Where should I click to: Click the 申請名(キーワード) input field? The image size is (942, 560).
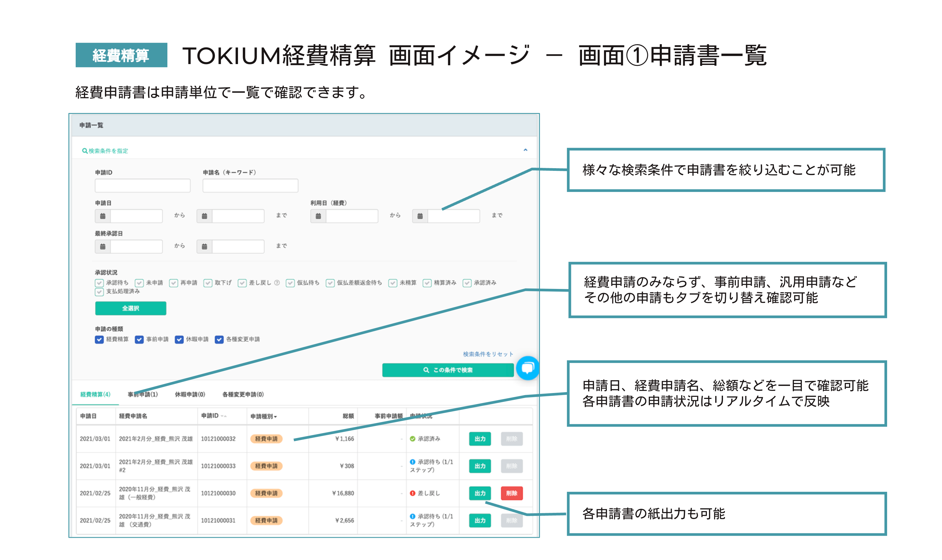[250, 186]
